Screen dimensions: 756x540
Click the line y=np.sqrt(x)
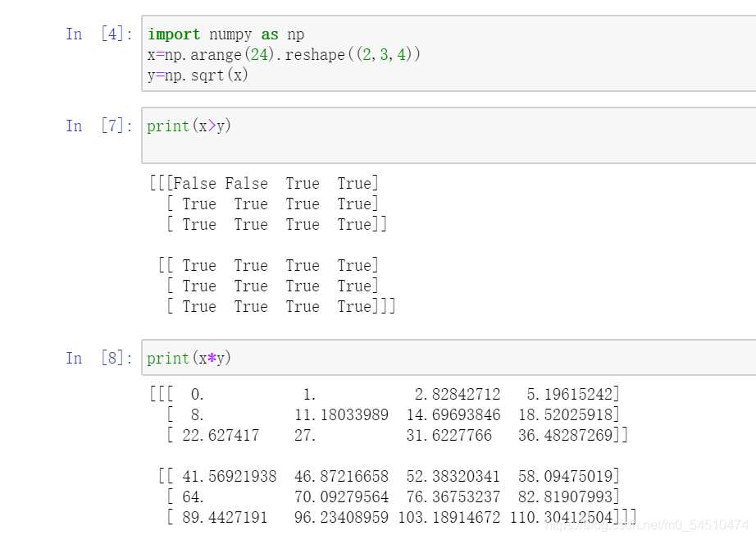tap(198, 76)
